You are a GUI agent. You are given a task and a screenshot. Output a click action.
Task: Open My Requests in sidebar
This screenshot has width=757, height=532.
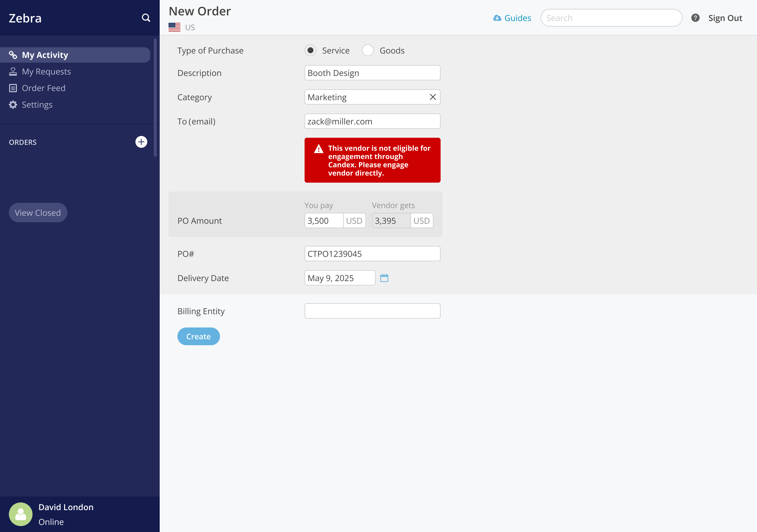coord(46,72)
